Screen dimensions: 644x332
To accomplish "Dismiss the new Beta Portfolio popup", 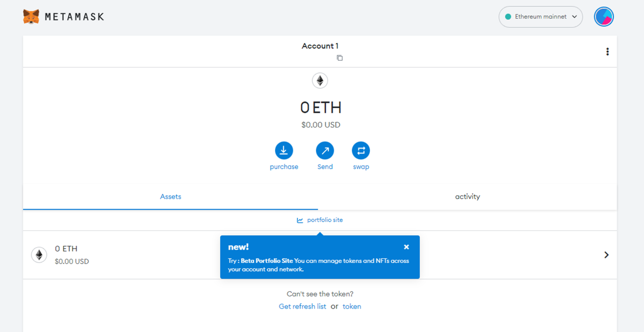I will [x=406, y=247].
